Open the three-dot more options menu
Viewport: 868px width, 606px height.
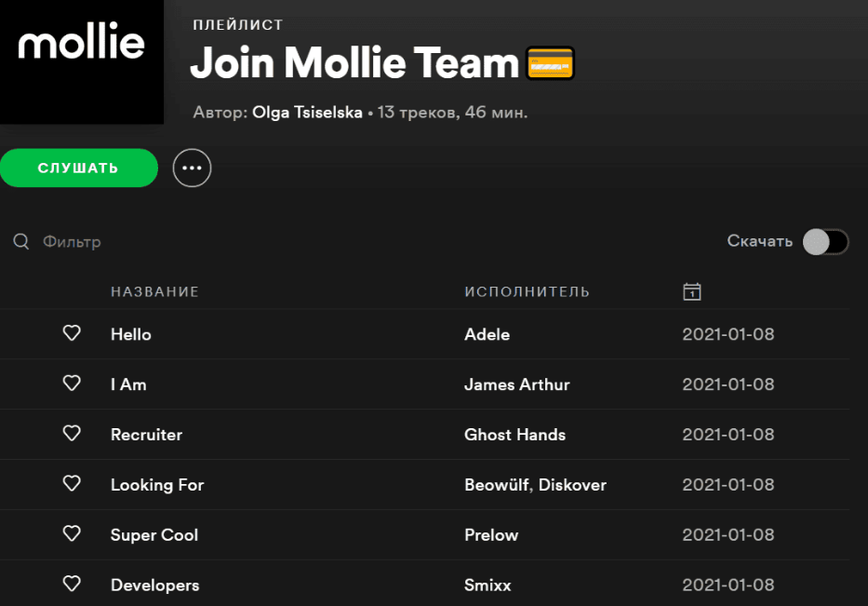tap(193, 168)
